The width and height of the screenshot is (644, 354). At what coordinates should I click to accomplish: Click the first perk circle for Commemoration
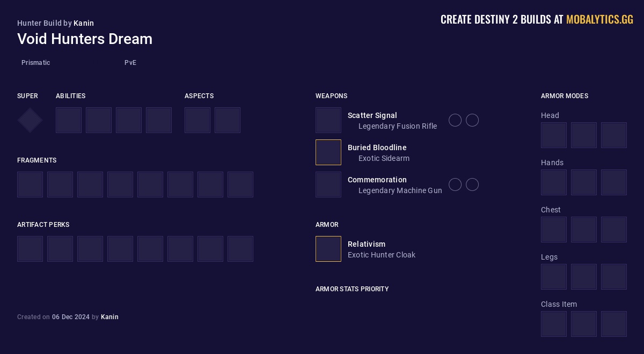tap(455, 185)
